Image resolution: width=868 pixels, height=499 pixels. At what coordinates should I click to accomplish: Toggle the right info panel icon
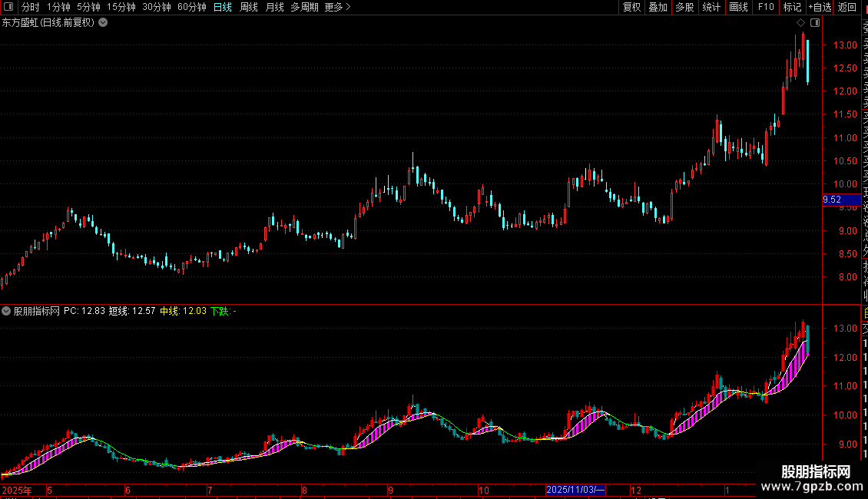[x=815, y=23]
